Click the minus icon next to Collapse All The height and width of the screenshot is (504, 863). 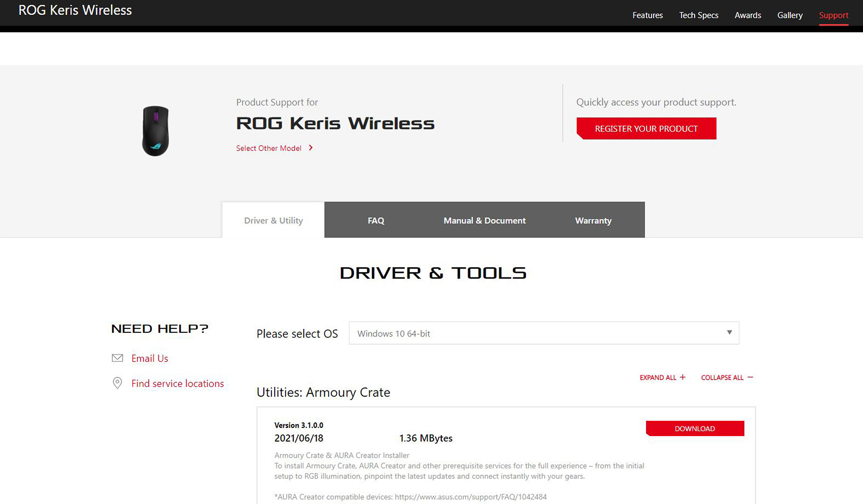pos(750,377)
